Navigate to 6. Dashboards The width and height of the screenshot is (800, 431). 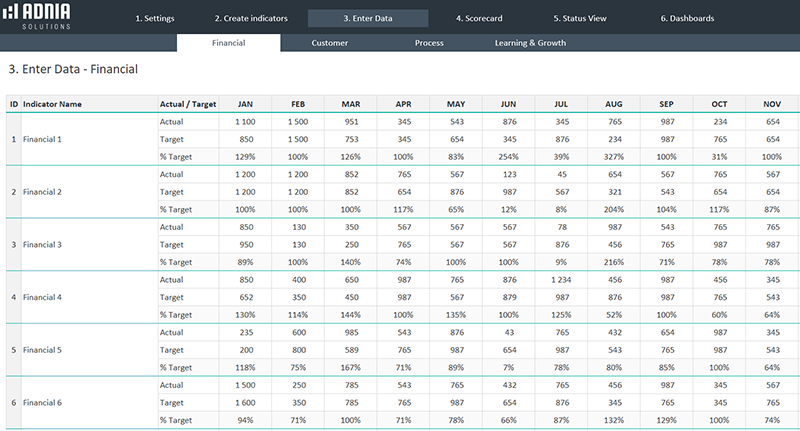pos(687,18)
